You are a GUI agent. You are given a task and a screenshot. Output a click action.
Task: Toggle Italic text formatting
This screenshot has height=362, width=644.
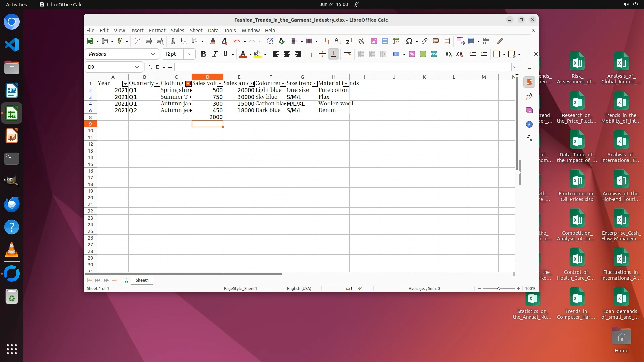click(215, 54)
